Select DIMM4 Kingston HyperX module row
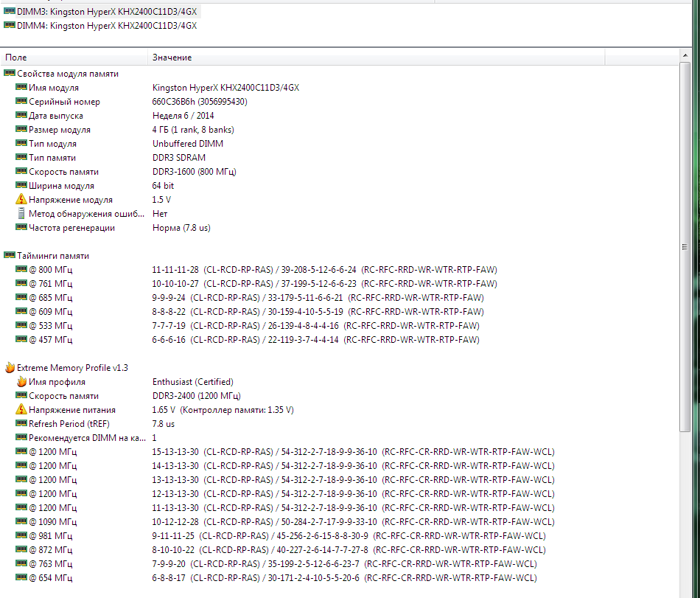 (100, 26)
